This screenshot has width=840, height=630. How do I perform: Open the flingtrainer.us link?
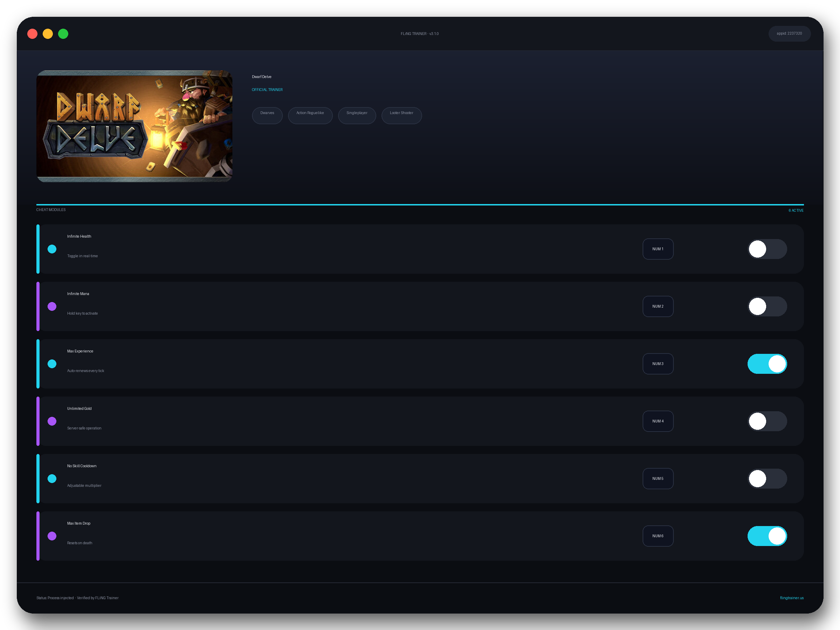(791, 598)
